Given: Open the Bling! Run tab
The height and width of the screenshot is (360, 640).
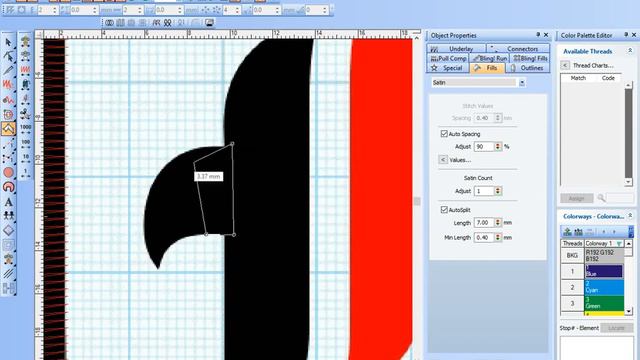Looking at the screenshot, I should pyautogui.click(x=490, y=58).
